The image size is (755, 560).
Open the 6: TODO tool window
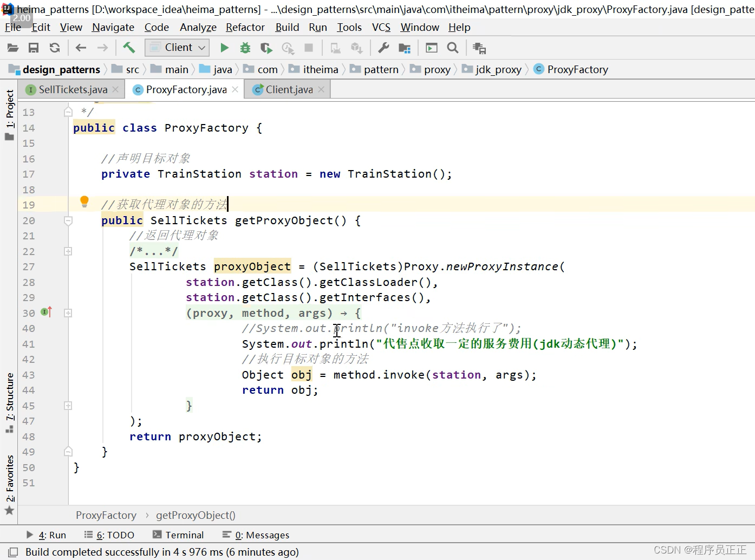coord(109,535)
